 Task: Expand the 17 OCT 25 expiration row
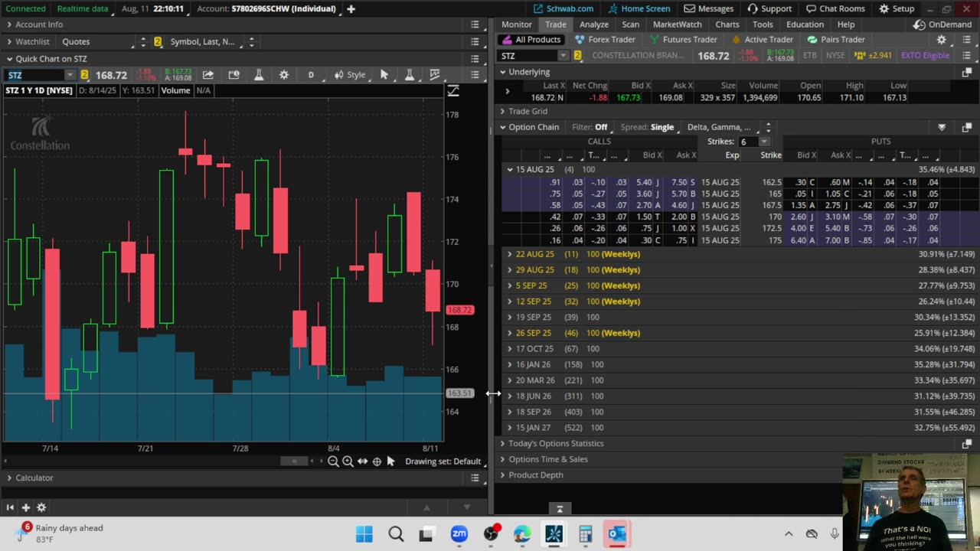[510, 348]
